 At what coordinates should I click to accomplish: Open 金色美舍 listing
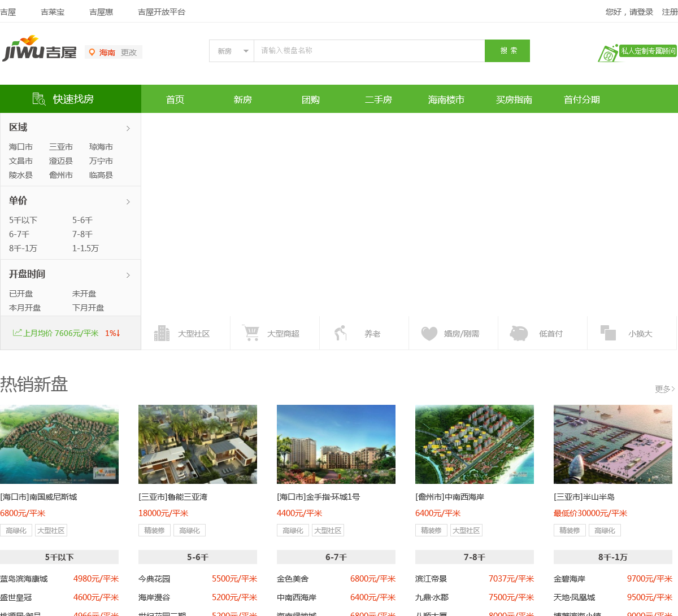click(x=293, y=579)
